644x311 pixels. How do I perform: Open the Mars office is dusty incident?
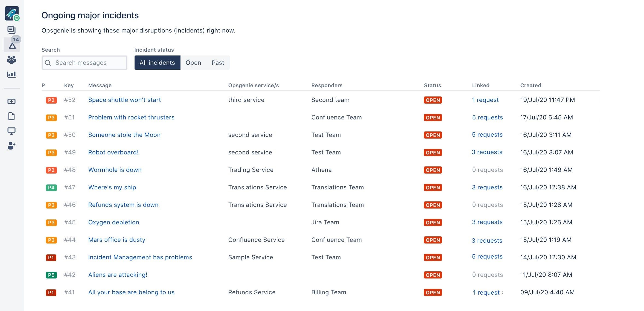click(x=116, y=240)
